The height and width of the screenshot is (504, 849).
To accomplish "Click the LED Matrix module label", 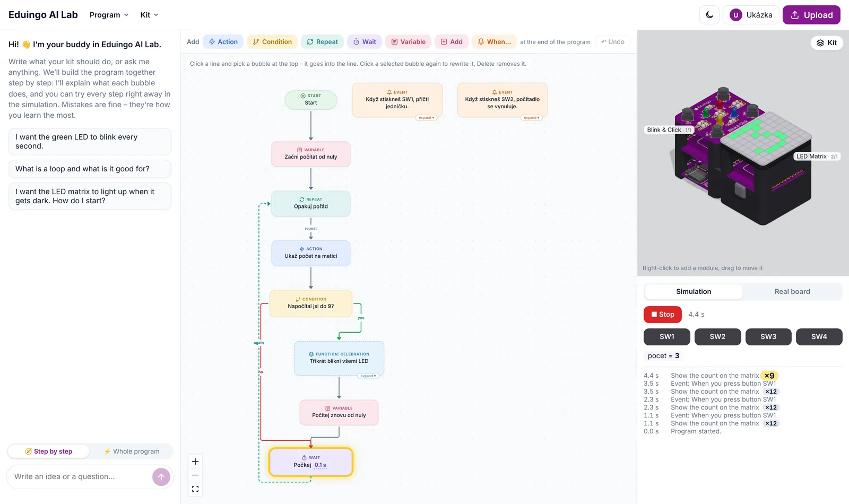I will (817, 157).
